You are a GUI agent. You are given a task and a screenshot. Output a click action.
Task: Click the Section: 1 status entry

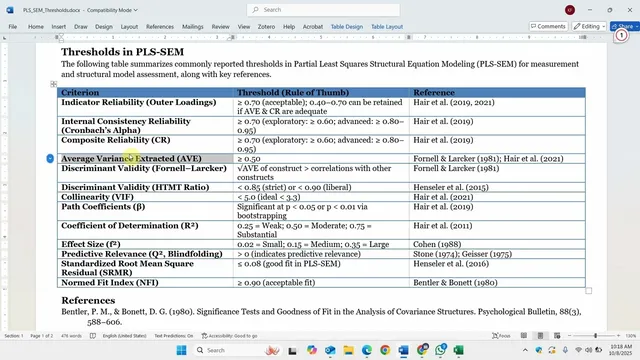coord(14,336)
